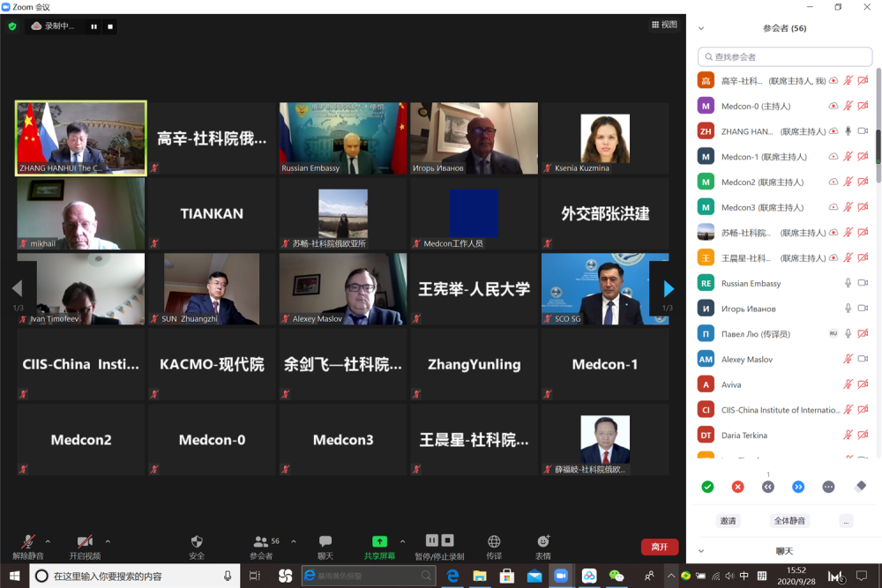Viewport: 882px width, 588px height.
Task: Collapse the Chat (聊天) panel chevron
Action: pyautogui.click(x=701, y=551)
